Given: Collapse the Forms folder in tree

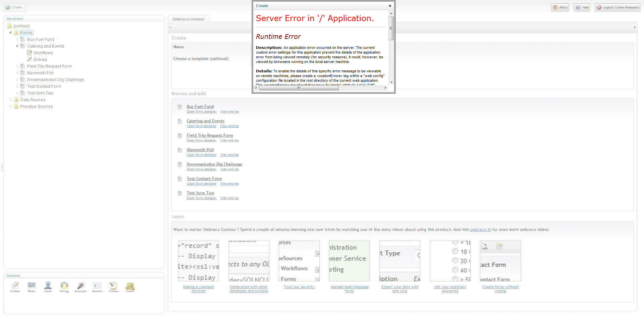Looking at the screenshot, I should pos(10,33).
